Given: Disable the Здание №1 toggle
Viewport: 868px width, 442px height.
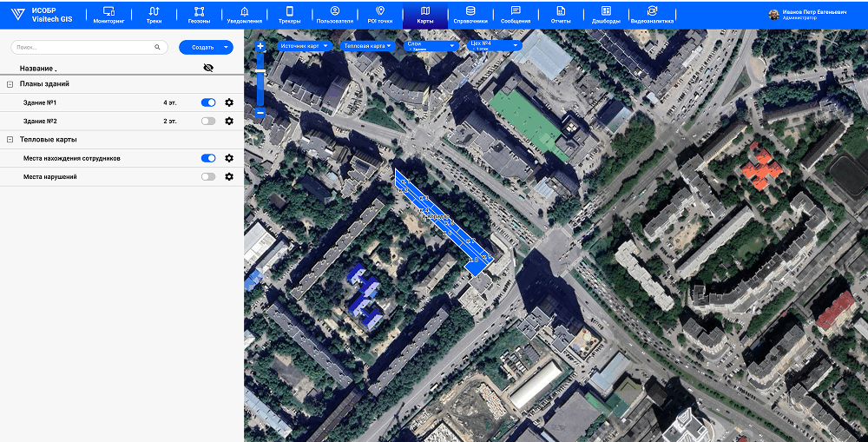Looking at the screenshot, I should (208, 102).
